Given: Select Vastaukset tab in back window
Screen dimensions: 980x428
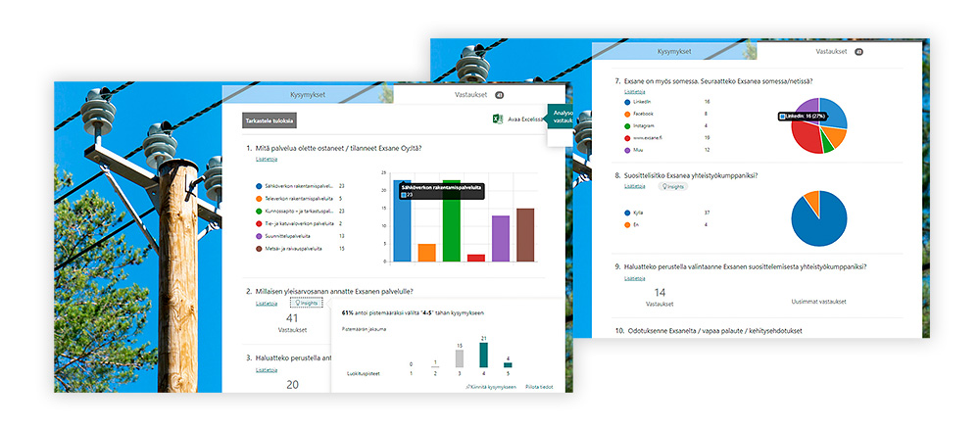Looking at the screenshot, I should click(839, 52).
